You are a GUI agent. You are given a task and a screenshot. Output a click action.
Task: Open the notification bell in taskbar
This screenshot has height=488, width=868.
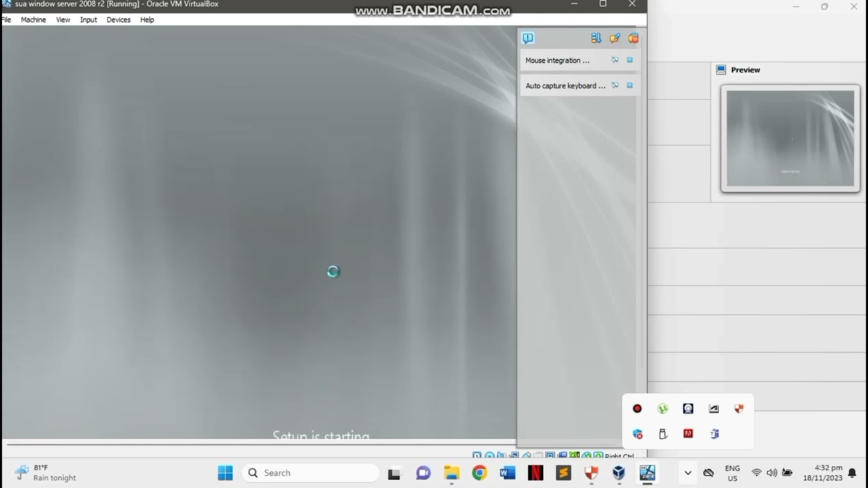(x=852, y=472)
